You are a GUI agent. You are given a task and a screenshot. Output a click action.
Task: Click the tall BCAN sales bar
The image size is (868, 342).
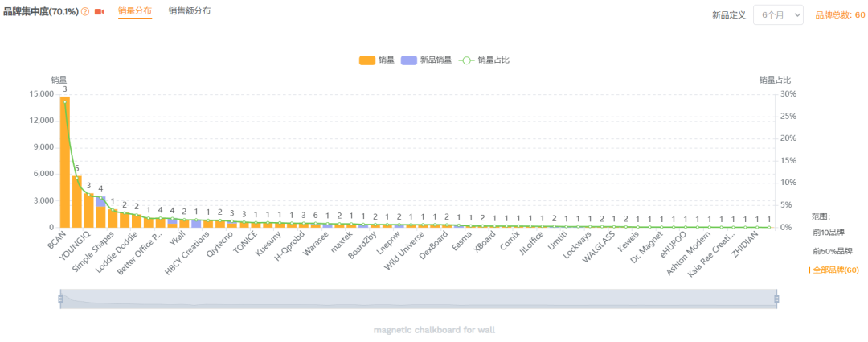tap(64, 161)
